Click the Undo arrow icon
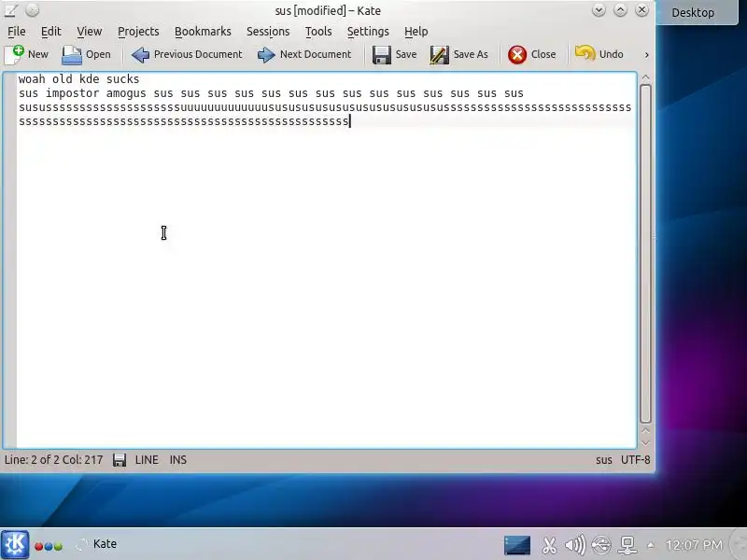Screen dimensions: 747x560 [x=585, y=53]
